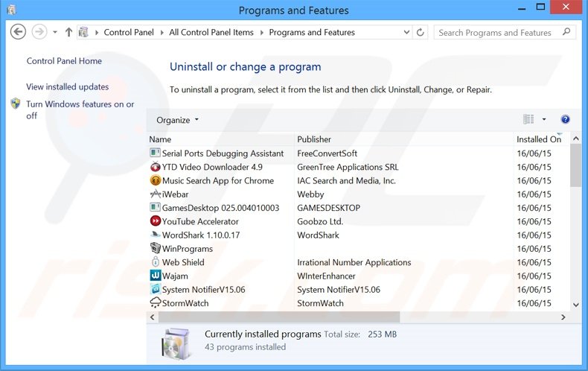This screenshot has width=588, height=371.
Task: Open recent locations dropdown arrow
Action: click(55, 32)
